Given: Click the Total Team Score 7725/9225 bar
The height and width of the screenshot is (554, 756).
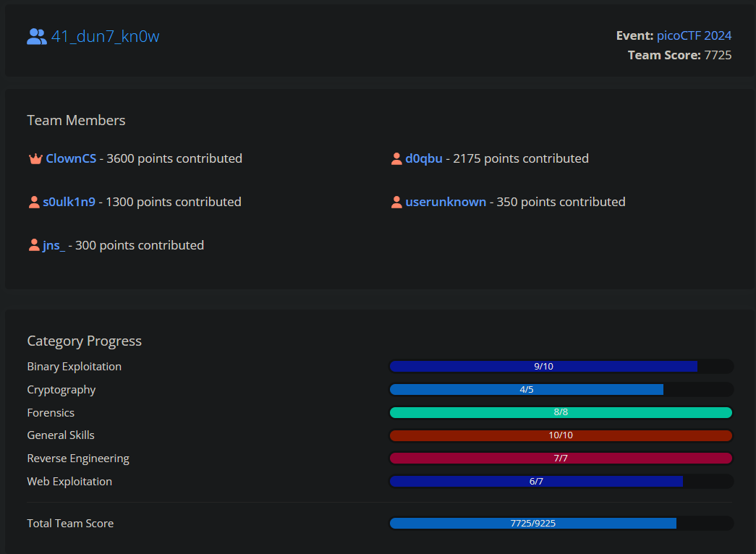Looking at the screenshot, I should 561,523.
